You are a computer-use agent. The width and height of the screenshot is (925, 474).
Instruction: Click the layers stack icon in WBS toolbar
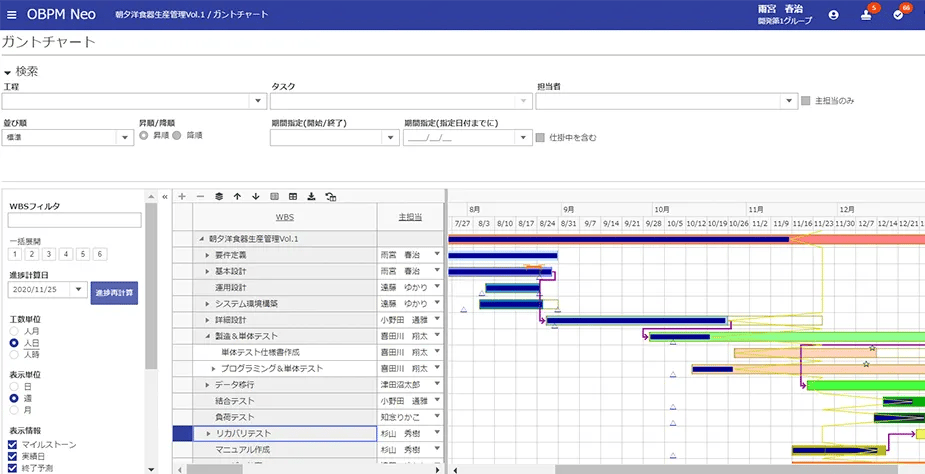point(219,197)
